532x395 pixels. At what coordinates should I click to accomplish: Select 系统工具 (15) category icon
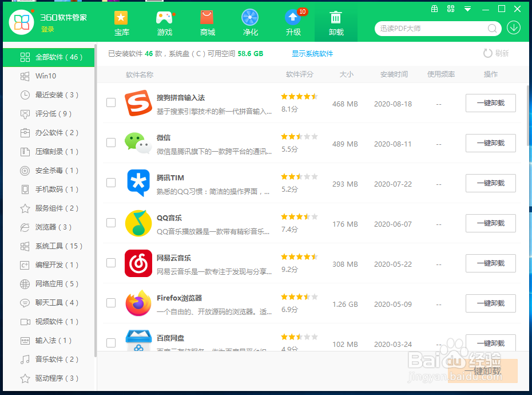coord(25,246)
